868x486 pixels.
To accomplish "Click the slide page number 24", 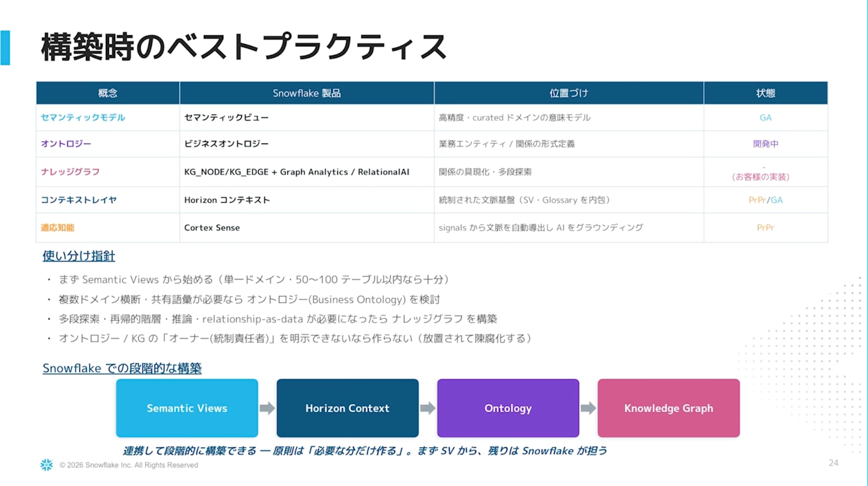I will (833, 463).
